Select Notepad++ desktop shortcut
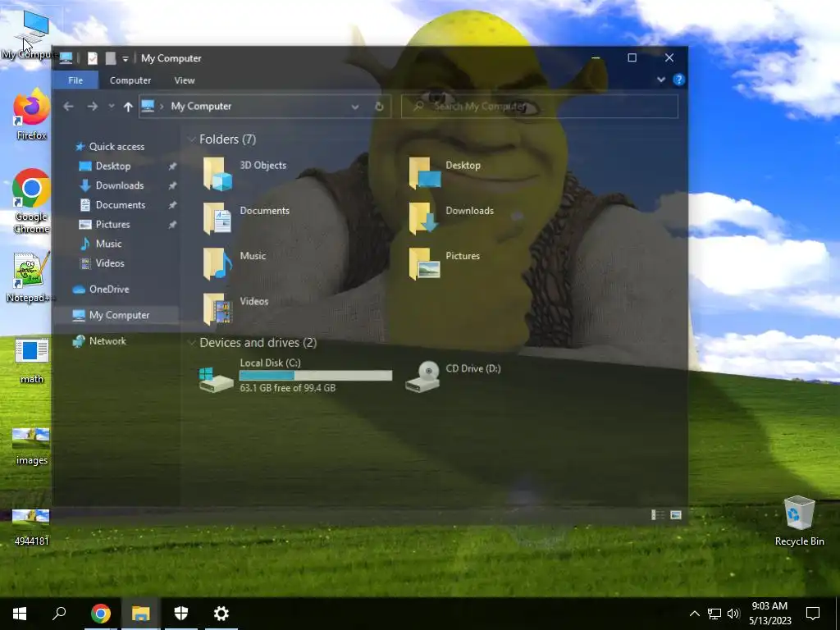Image resolution: width=840 pixels, height=630 pixels. (31, 277)
